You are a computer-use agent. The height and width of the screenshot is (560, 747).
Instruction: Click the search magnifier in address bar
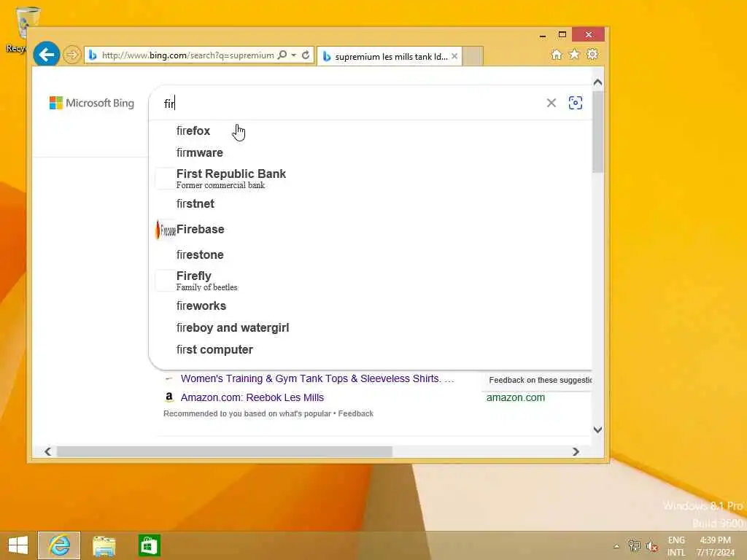282,55
